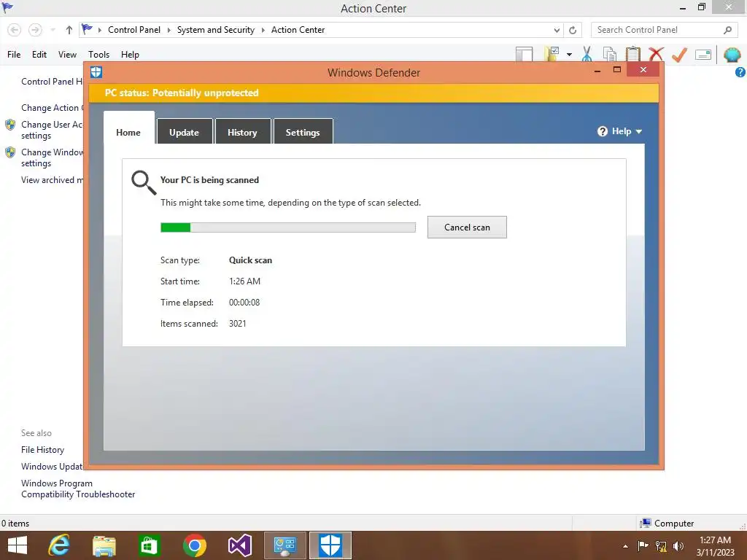Cancel the running scan

pos(467,227)
